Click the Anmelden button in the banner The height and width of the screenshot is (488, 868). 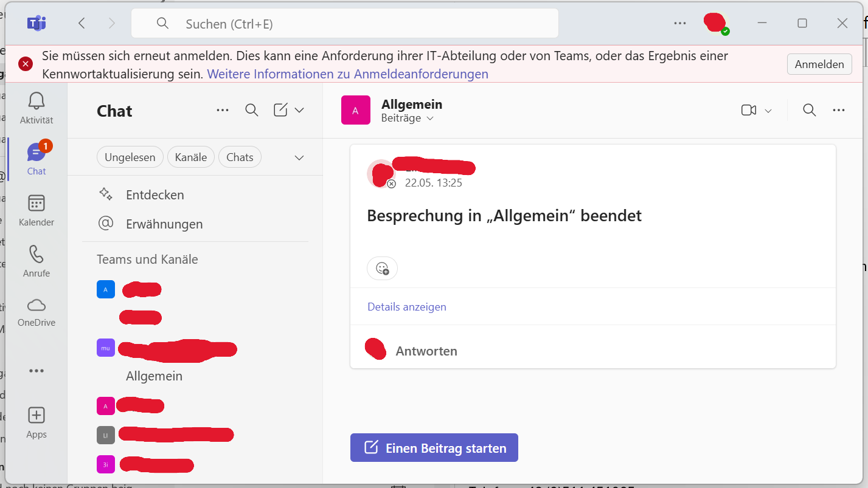click(819, 64)
